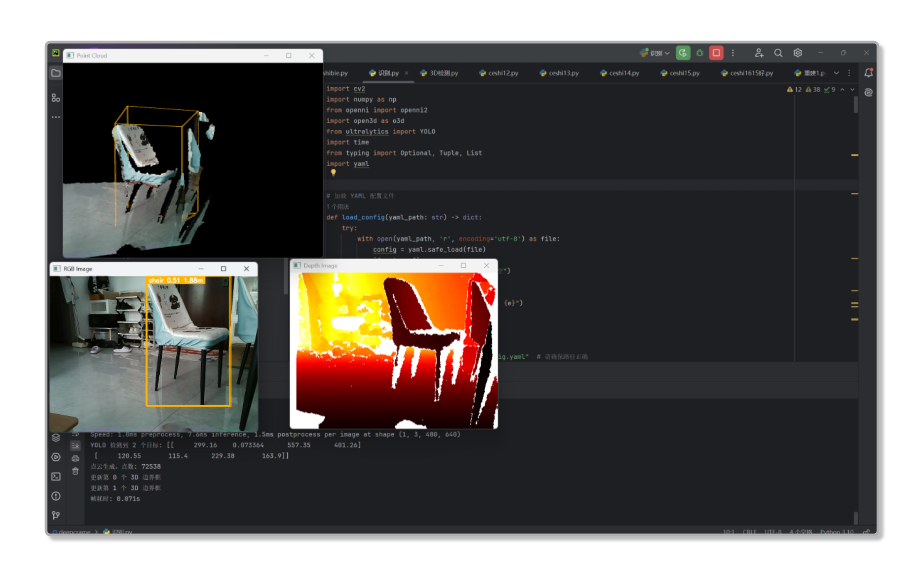
Task: Go to next highlighted error down arrow
Action: (x=852, y=90)
